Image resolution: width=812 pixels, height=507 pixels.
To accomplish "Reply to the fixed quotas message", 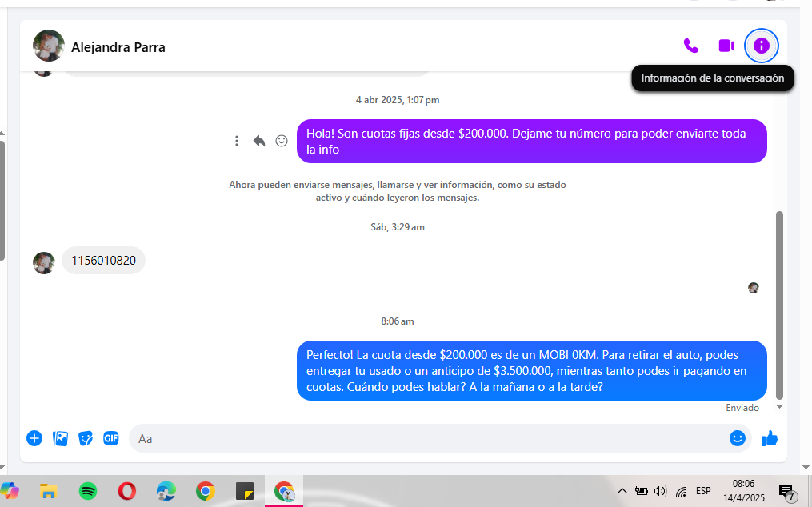I will 259,141.
